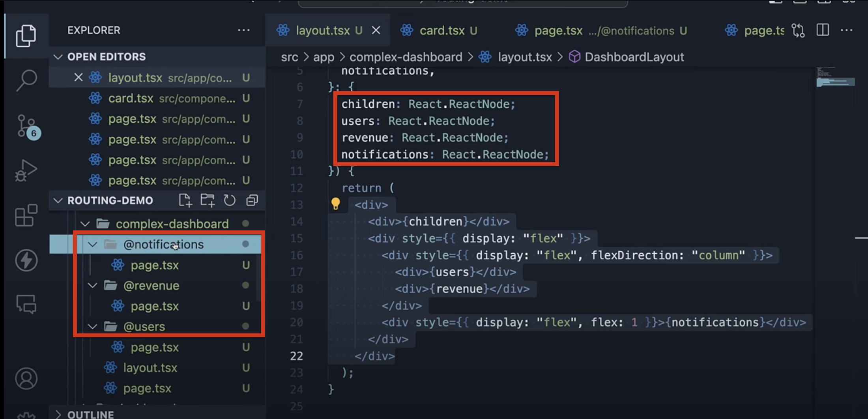This screenshot has width=868, height=419.
Task: Open the chat comments view icon
Action: click(x=26, y=304)
